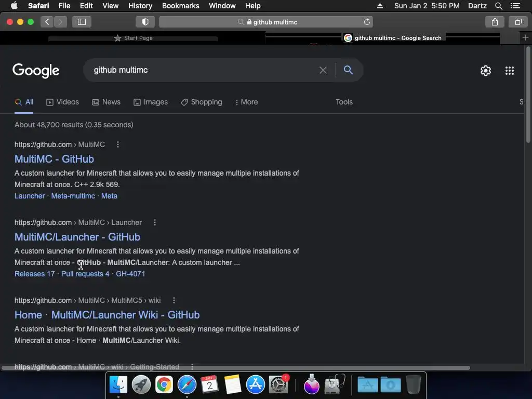Viewport: 532px width, 399px height.
Task: Click the Safari address bar
Action: click(266, 22)
